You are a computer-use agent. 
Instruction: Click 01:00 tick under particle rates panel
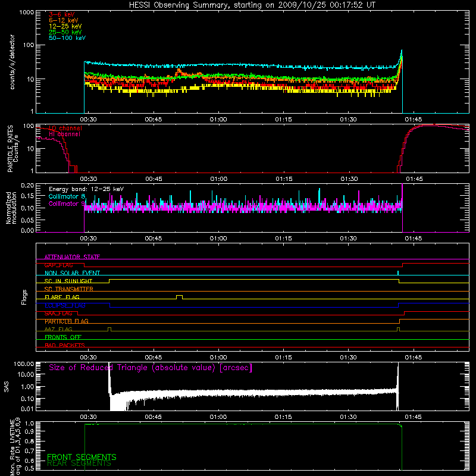coord(219,179)
